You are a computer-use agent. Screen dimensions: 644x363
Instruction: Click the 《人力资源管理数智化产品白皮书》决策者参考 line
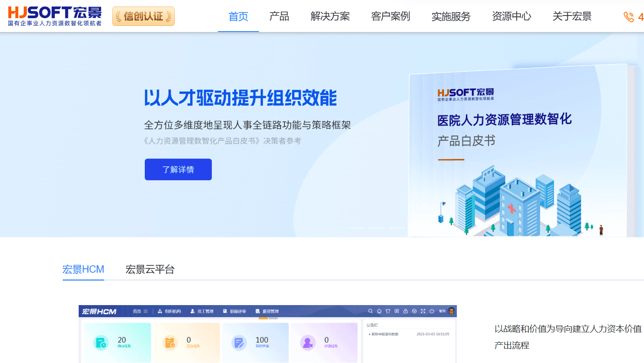point(222,141)
